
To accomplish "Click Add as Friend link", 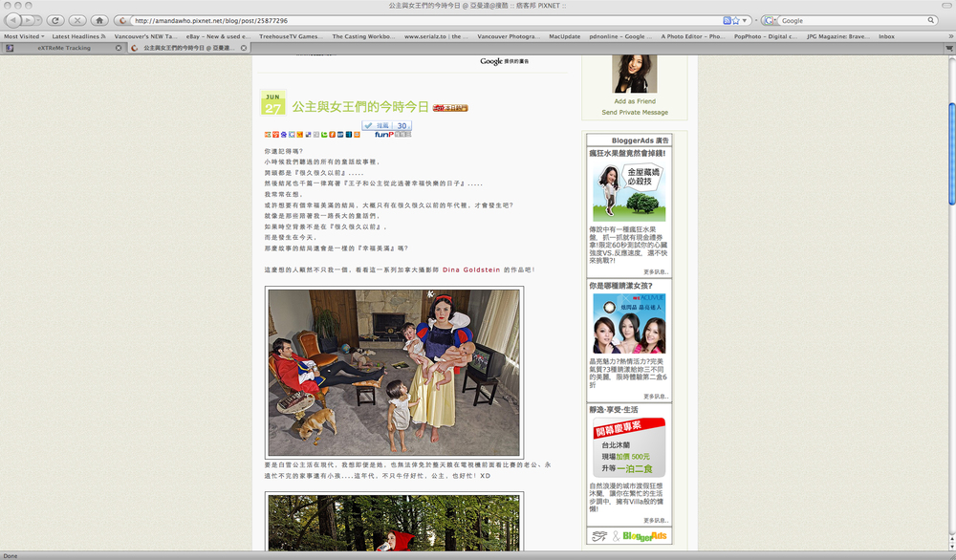I will (x=635, y=101).
